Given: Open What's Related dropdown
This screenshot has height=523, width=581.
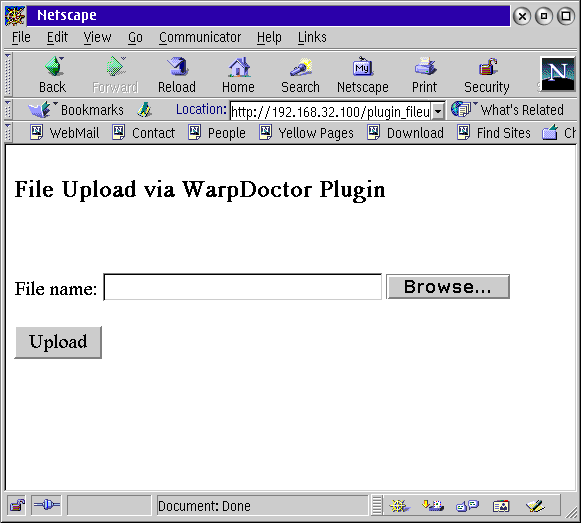Looking at the screenshot, I should 507,110.
